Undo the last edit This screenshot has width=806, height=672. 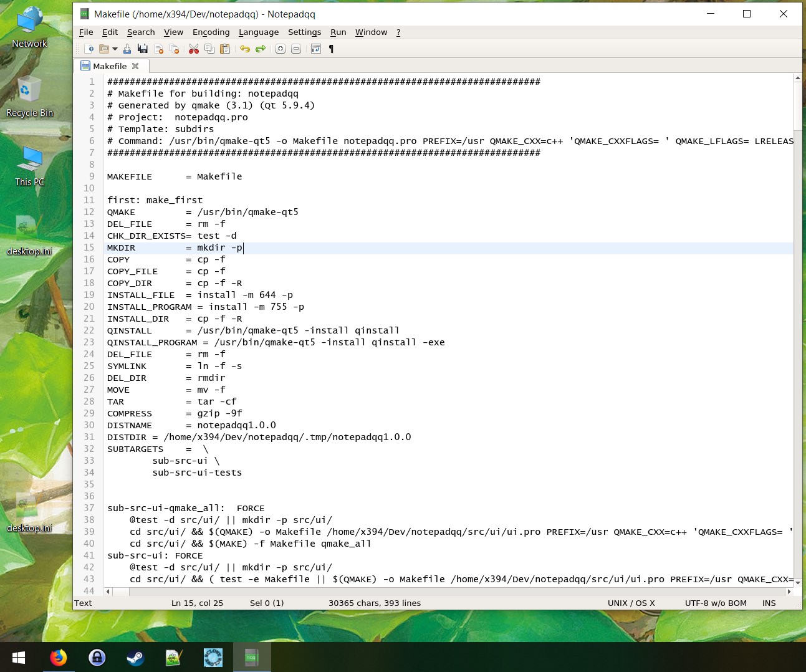(244, 49)
